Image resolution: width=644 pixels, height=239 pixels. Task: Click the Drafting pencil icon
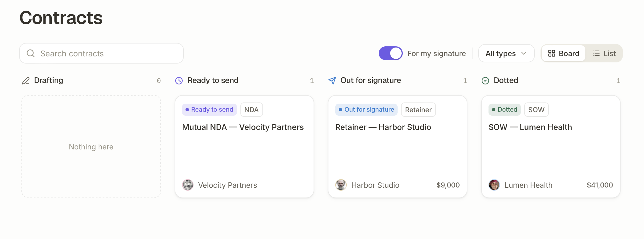(26, 81)
